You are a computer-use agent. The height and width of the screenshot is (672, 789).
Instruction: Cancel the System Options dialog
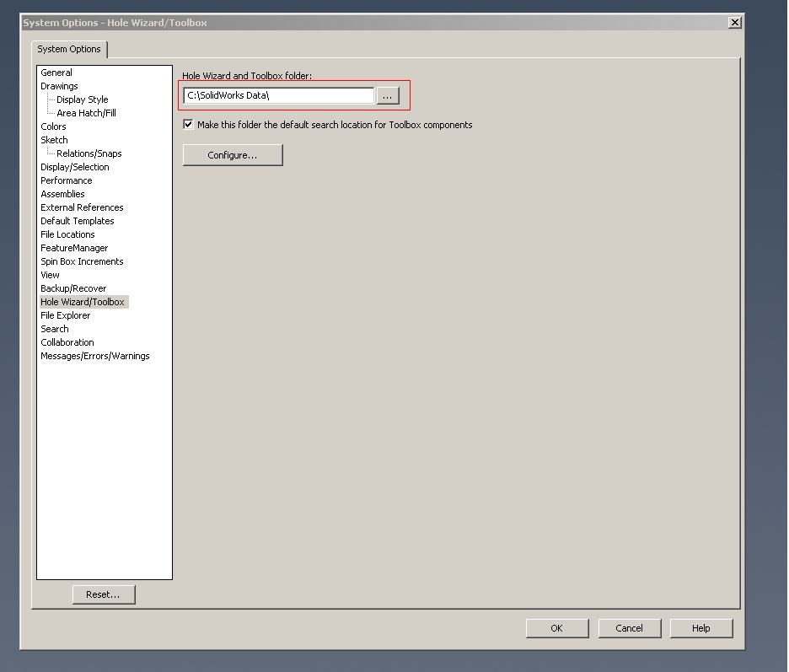click(x=630, y=628)
